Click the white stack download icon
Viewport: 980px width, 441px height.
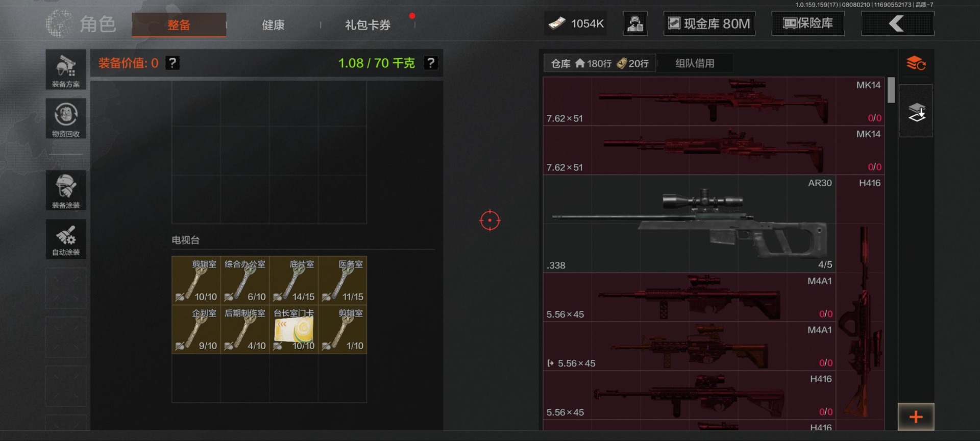916,111
